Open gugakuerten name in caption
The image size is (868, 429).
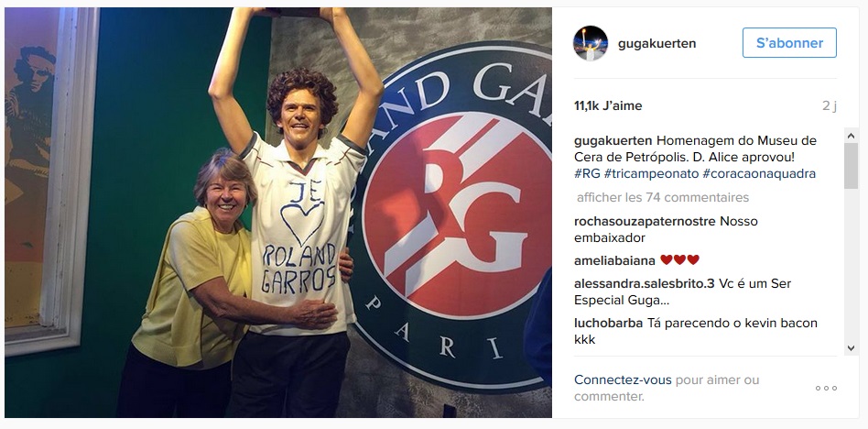click(613, 140)
